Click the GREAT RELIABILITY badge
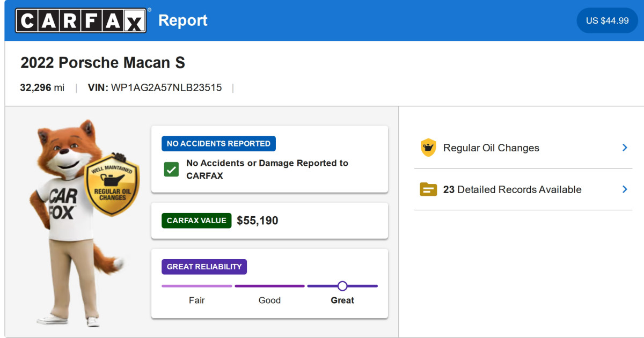Image resolution: width=644 pixels, height=338 pixels. [204, 267]
